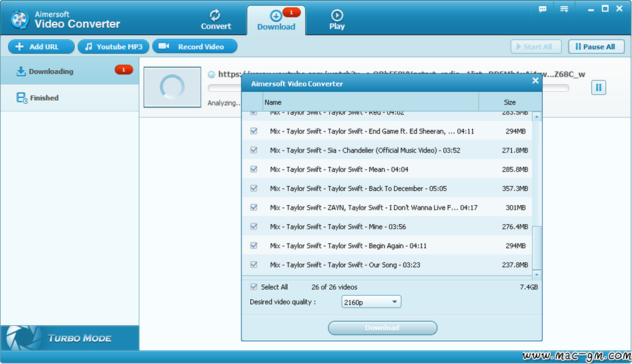Click the Finished list icon in sidebar
This screenshot has width=632, height=364.
[22, 97]
